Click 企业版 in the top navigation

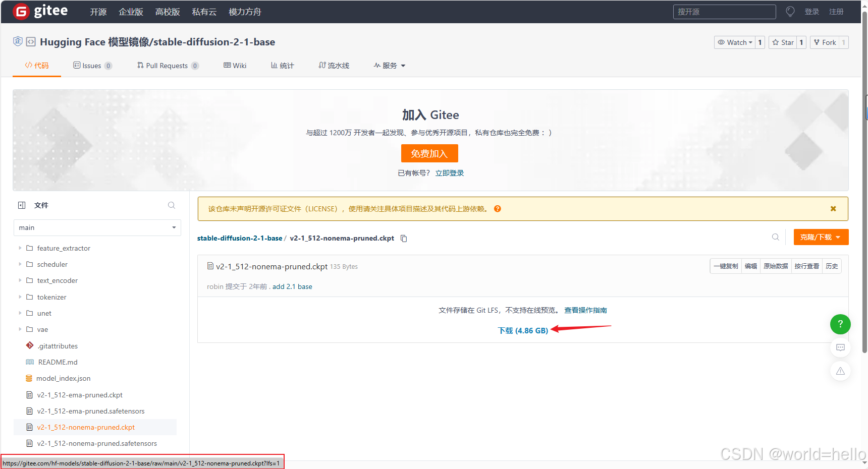tap(131, 12)
